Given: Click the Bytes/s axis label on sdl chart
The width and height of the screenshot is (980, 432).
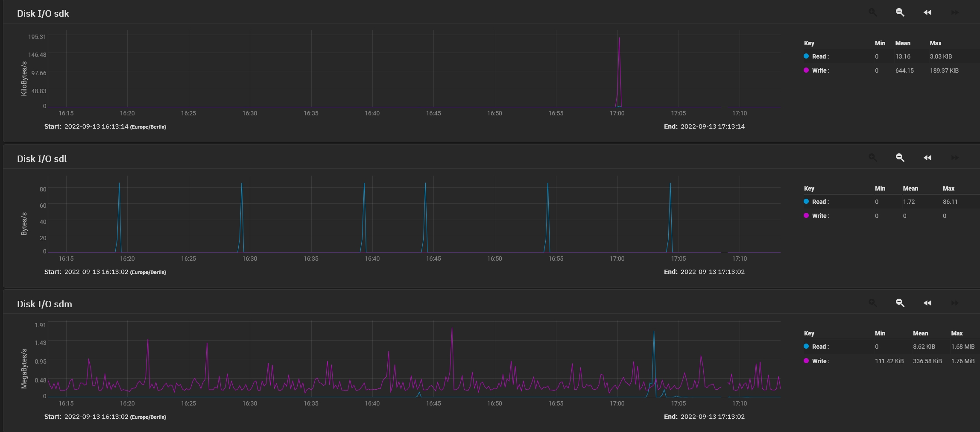Looking at the screenshot, I should [24, 223].
